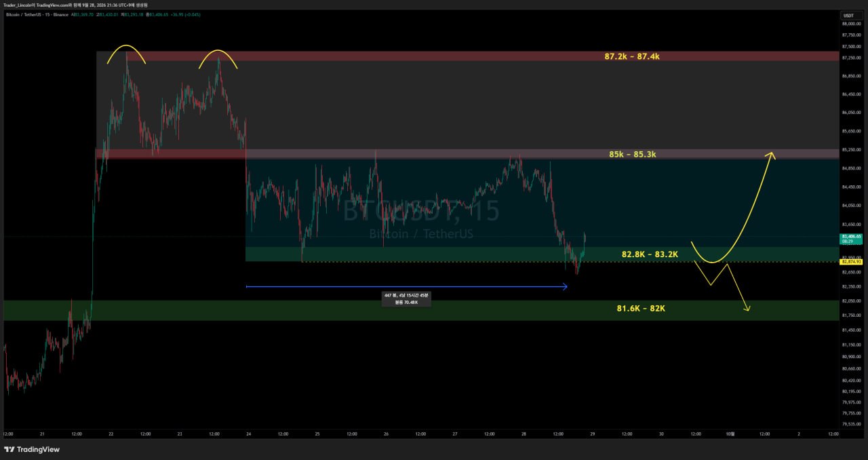
Task: Click the 80,195.00 price axis label
Action: 850,391
